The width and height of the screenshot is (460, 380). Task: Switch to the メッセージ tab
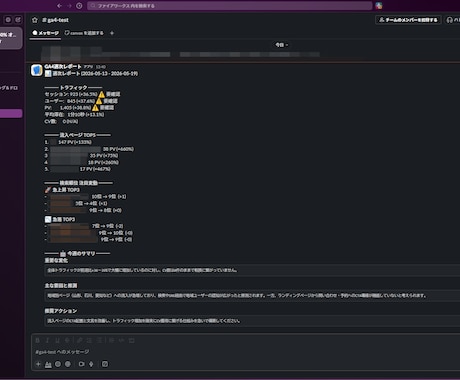(45, 33)
